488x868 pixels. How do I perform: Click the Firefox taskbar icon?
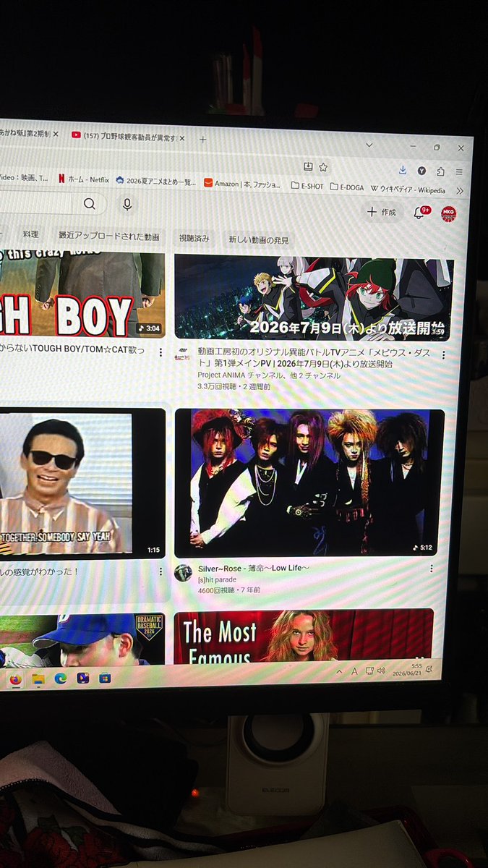(x=16, y=679)
